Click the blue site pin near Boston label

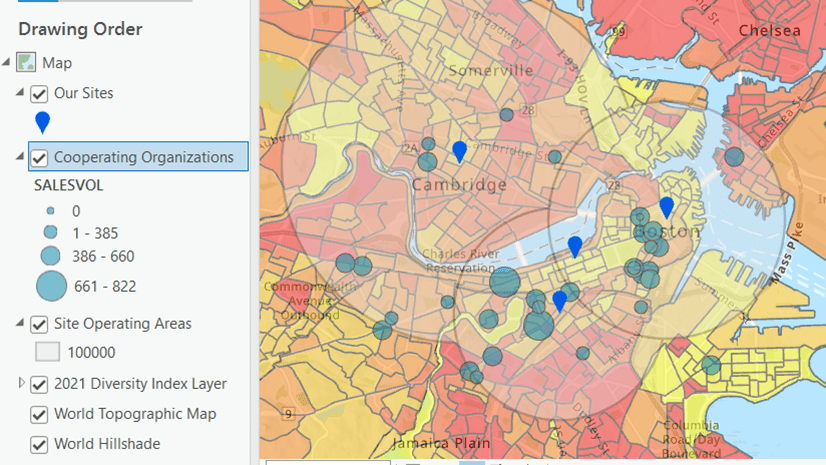click(x=666, y=207)
